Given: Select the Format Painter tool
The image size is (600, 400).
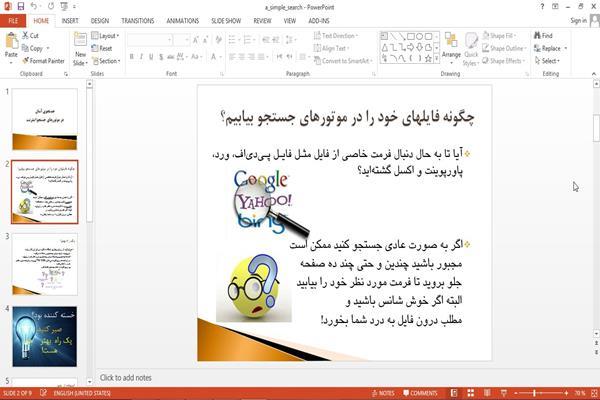Looking at the screenshot, I should point(43,61).
